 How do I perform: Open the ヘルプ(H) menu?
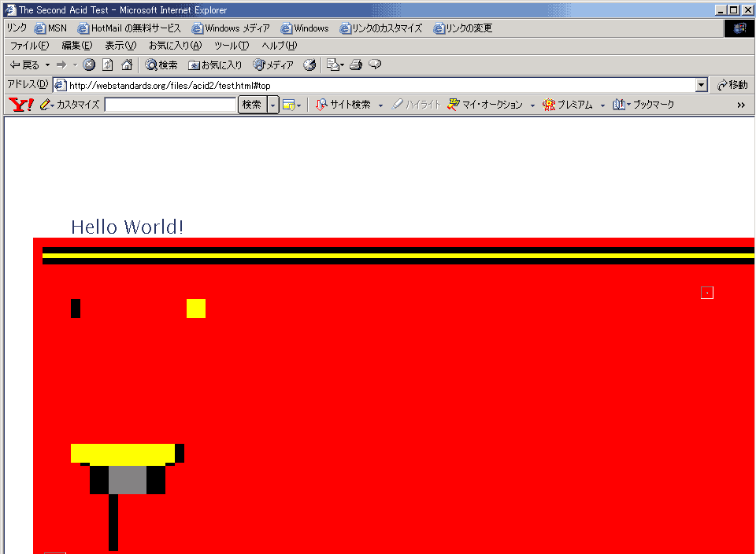point(279,46)
